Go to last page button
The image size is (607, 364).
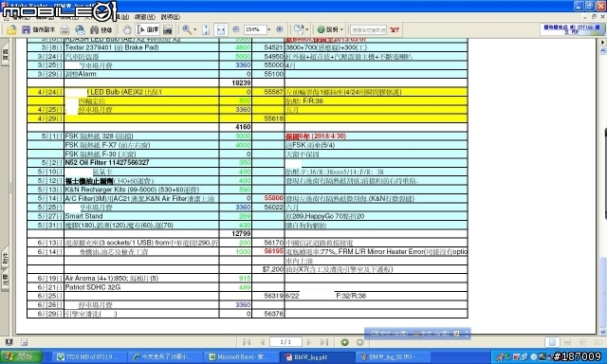[x=324, y=342]
